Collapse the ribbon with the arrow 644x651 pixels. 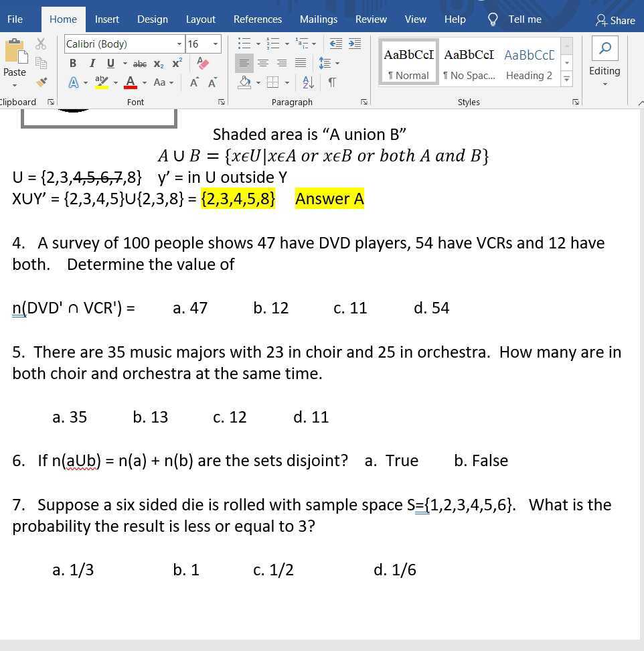tap(641, 102)
